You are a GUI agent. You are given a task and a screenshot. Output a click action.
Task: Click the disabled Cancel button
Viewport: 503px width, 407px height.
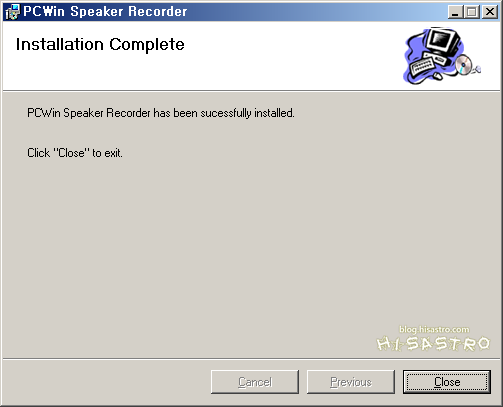tap(255, 382)
